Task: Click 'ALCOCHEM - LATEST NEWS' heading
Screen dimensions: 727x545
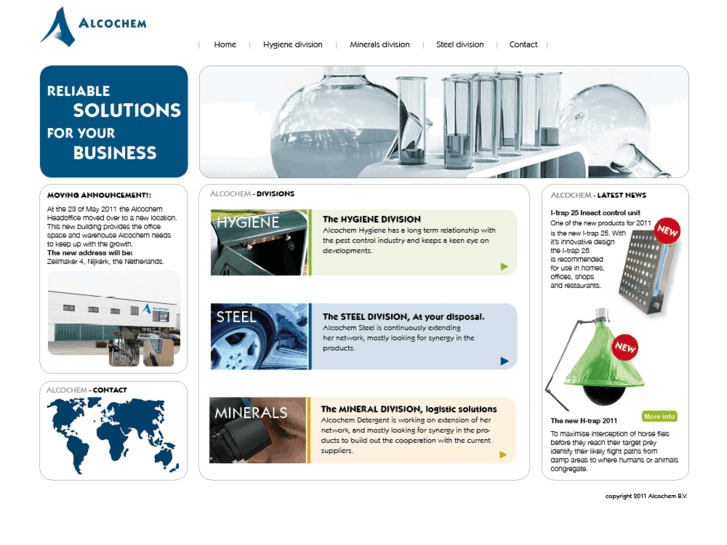Action: tap(598, 195)
